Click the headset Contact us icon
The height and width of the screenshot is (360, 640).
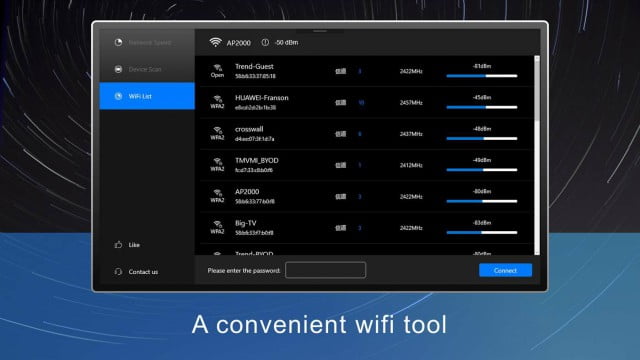118,272
